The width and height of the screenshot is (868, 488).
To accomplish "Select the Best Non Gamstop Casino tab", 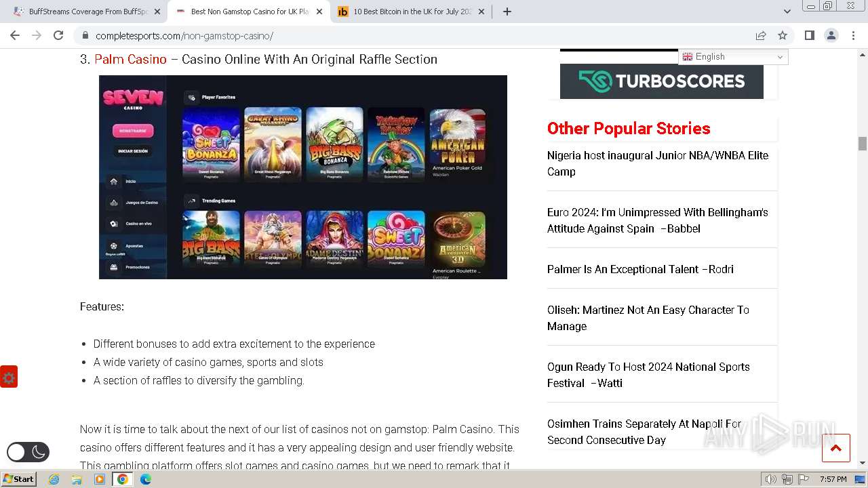I will pyautogui.click(x=249, y=12).
